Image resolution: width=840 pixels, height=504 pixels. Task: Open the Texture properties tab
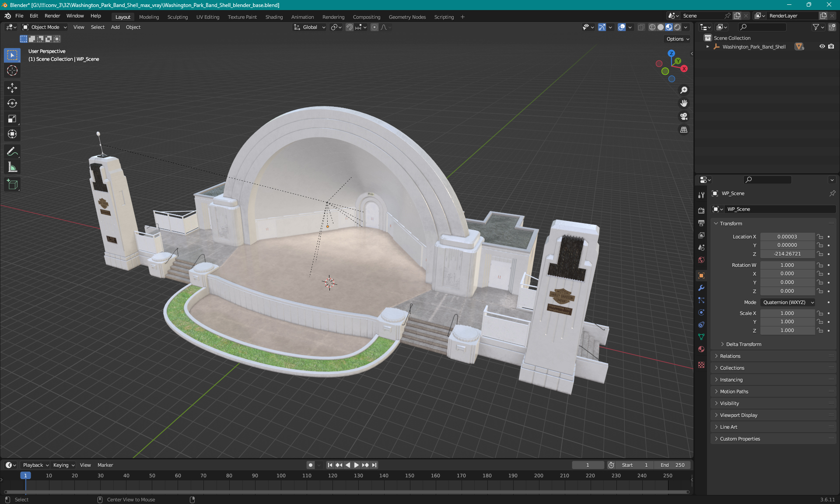click(701, 365)
